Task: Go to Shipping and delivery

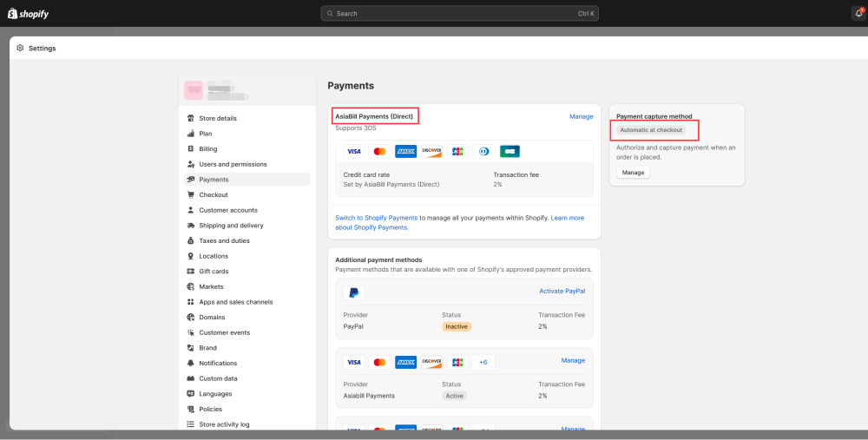Action: [x=247, y=226]
